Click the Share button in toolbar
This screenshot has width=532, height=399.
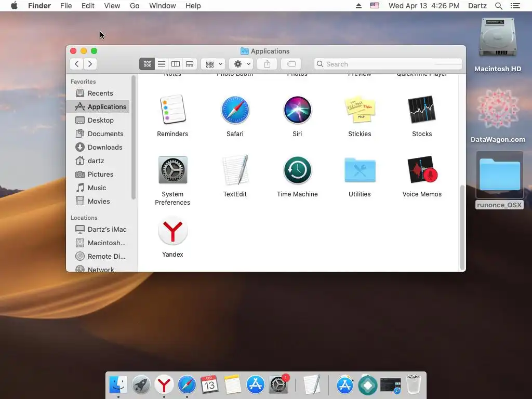[x=267, y=64]
